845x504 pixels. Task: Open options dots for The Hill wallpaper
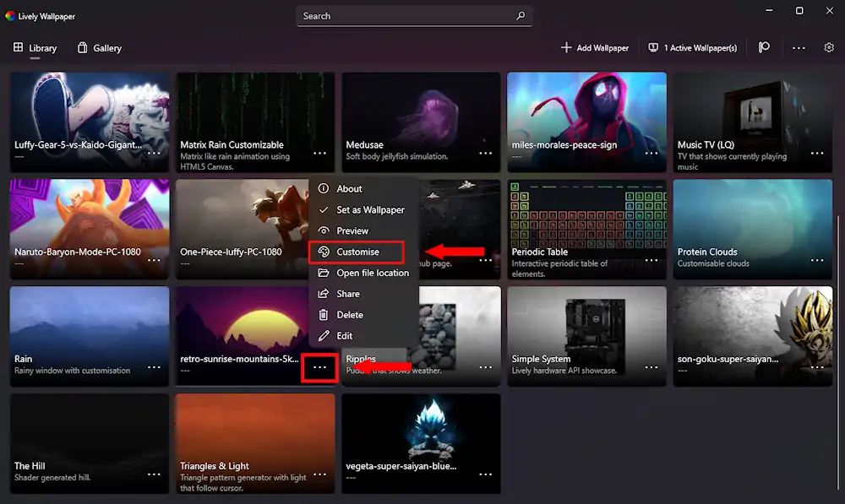154,474
